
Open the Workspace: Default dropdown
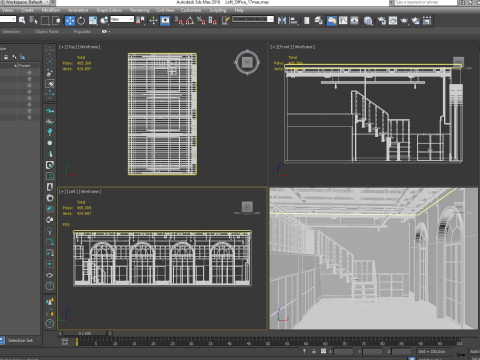click(x=28, y=2)
